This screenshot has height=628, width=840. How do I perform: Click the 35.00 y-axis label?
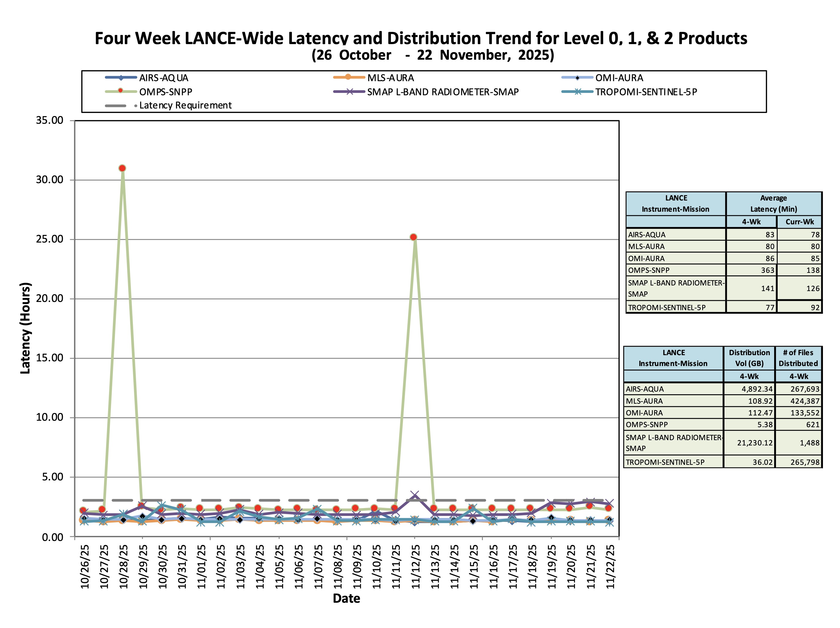coord(49,121)
